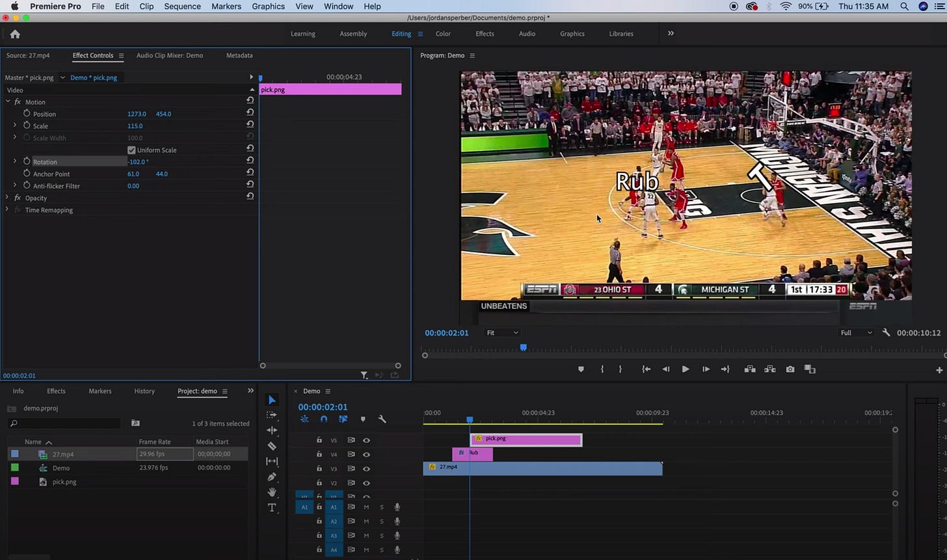Viewport: 947px width, 560px height.
Task: Mute audio track A1
Action: point(366,507)
